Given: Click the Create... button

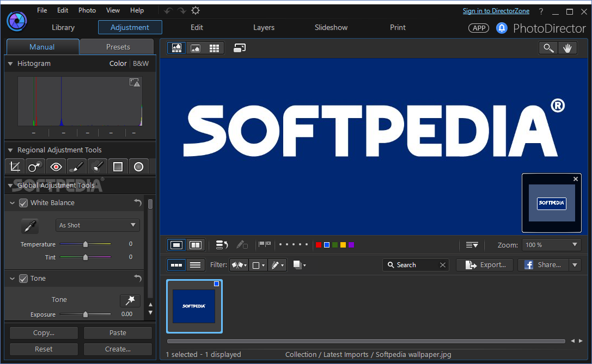Looking at the screenshot, I should point(118,349).
